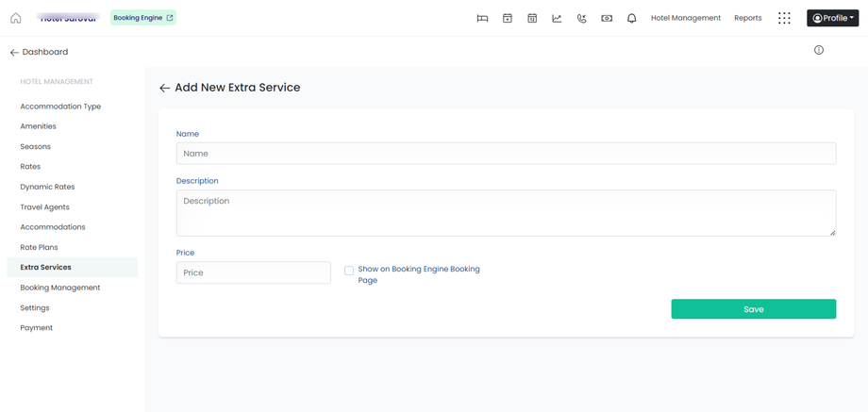Click the calendar with dot icon
The height and width of the screenshot is (412, 868).
[x=508, y=18]
